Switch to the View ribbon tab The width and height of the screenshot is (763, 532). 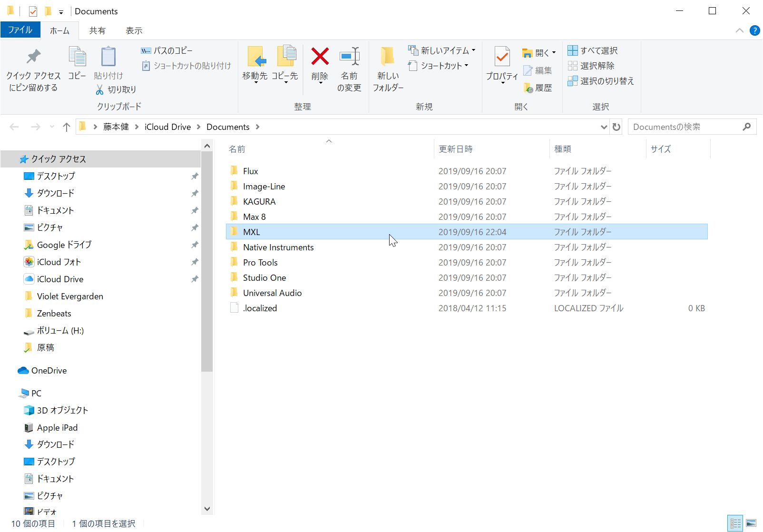tap(134, 30)
